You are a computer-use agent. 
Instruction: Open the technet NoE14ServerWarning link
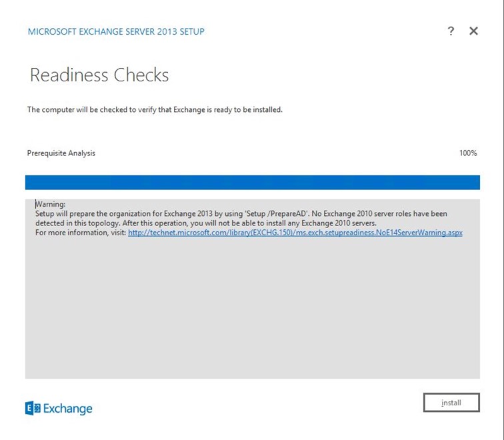pyautogui.click(x=295, y=233)
